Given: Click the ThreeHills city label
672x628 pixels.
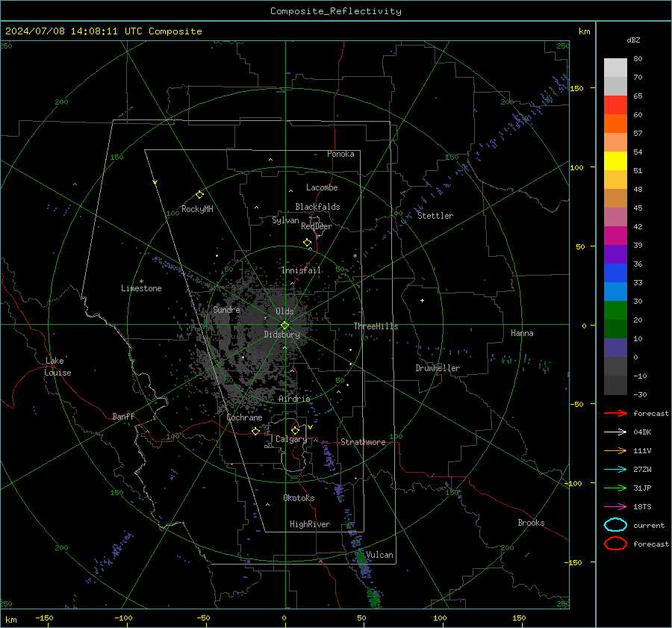Looking at the screenshot, I should point(376,326).
